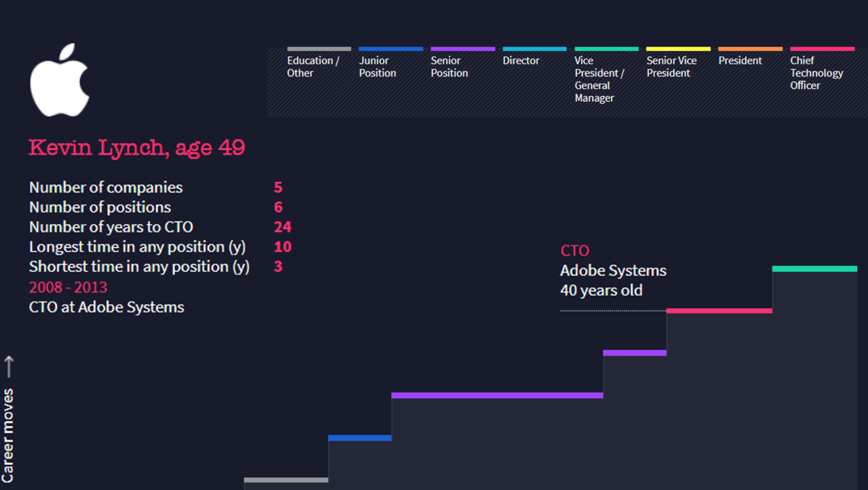Select the cyan Director legend swatch
868x490 pixels.
[x=534, y=49]
